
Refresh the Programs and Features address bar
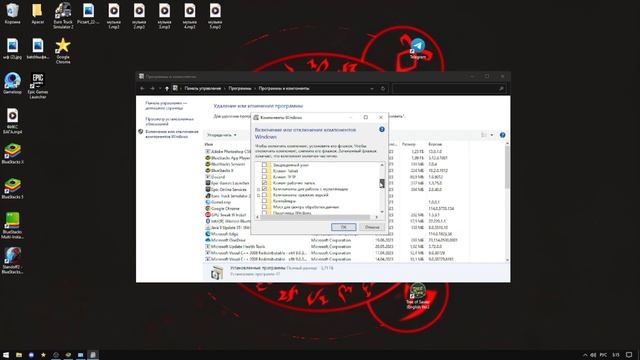coord(383,88)
